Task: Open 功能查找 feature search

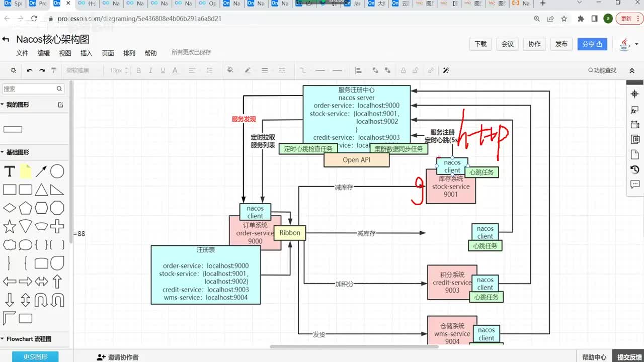Action: coord(602,70)
